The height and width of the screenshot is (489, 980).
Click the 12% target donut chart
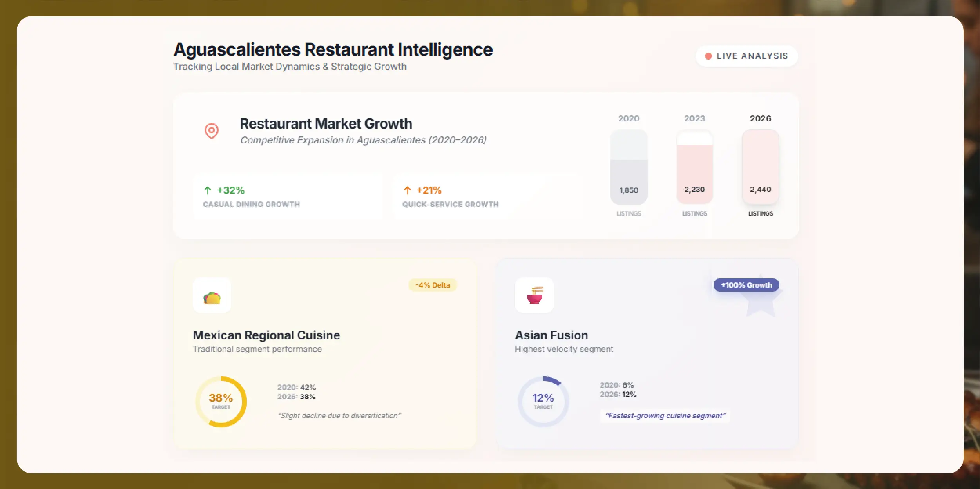coord(543,402)
